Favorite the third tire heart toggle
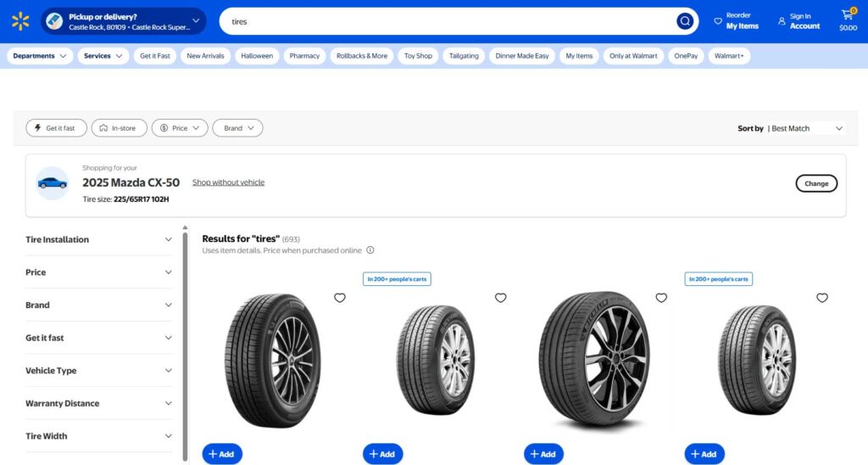868x465 pixels. [661, 298]
